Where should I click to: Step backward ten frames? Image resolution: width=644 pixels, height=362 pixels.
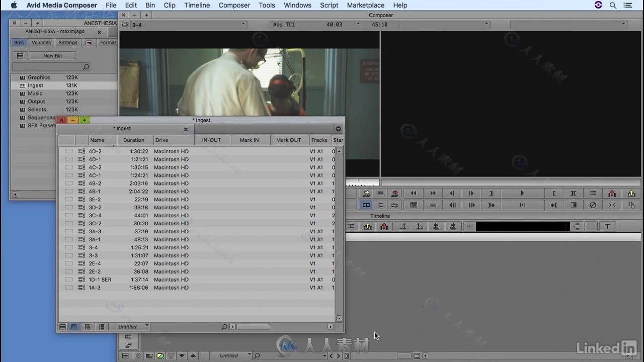pos(452,205)
